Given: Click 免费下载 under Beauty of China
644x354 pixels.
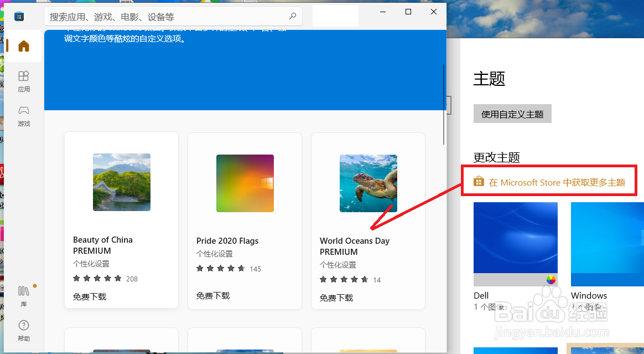Looking at the screenshot, I should point(90,297).
